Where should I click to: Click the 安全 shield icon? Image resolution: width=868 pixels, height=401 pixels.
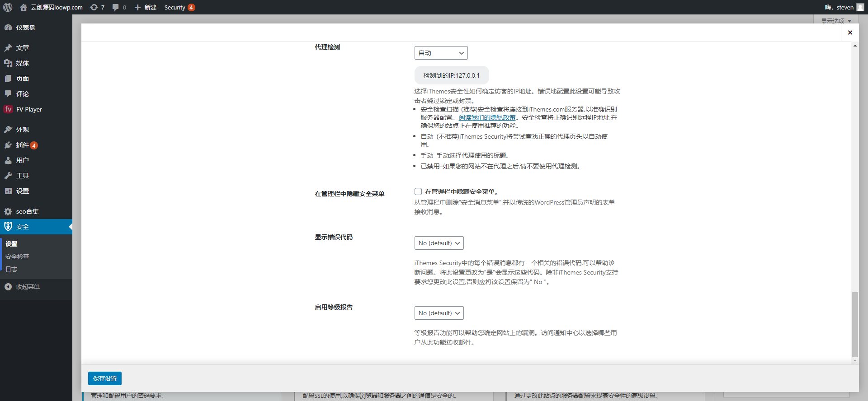pyautogui.click(x=8, y=227)
